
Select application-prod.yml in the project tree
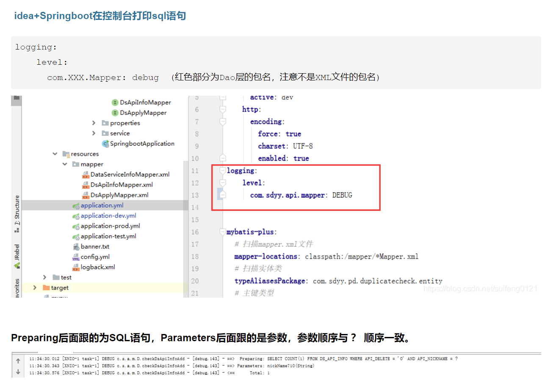tap(111, 226)
